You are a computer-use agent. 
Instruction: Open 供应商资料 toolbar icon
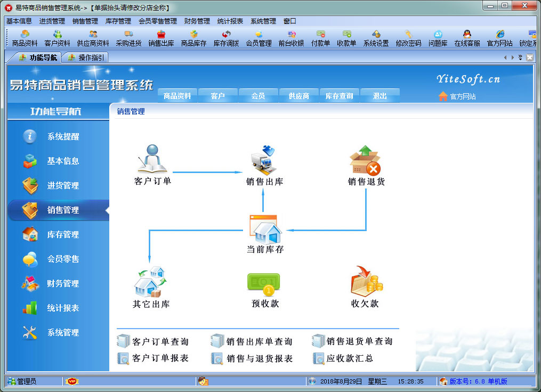click(93, 38)
